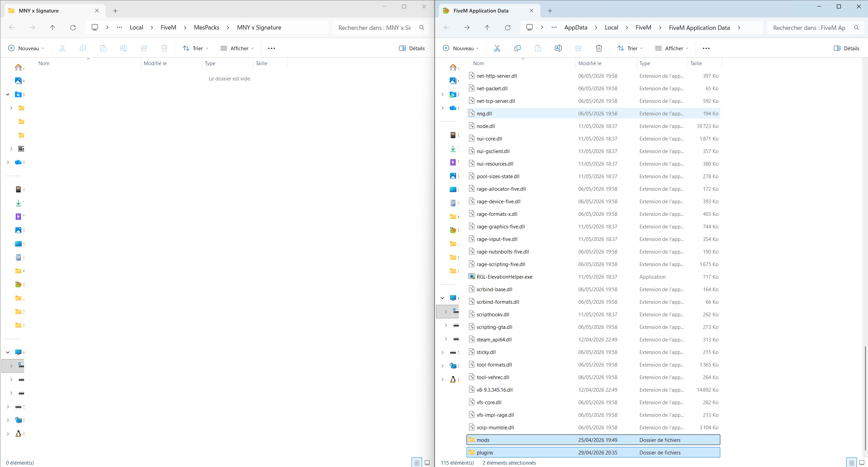868x467 pixels.
Task: Open more options (…) in MNY x Signature toolbar
Action: 271,48
